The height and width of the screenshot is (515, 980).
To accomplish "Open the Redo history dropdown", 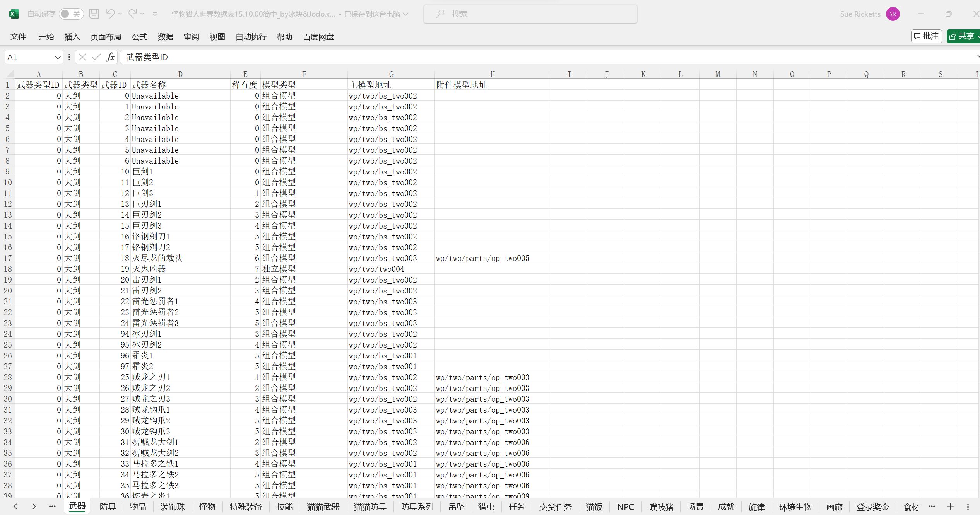I will point(142,14).
